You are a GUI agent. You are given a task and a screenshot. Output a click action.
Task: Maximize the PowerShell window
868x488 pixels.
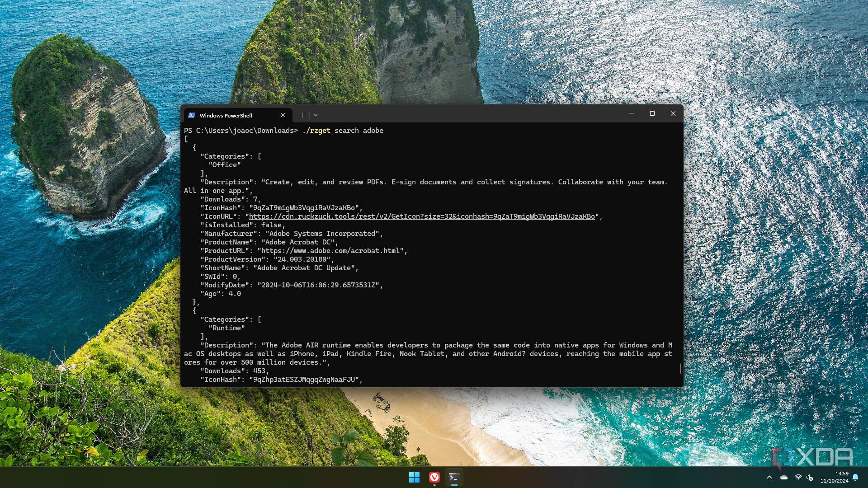652,113
